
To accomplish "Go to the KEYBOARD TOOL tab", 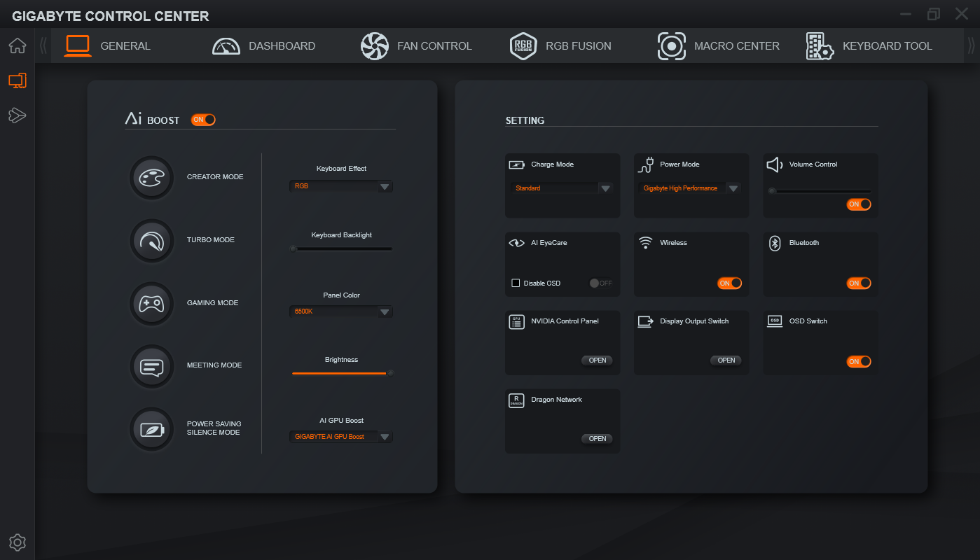I will pos(888,46).
